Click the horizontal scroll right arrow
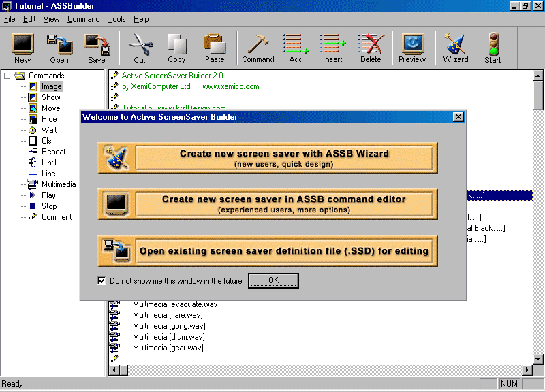This screenshot has width=545, height=392. 527,370
